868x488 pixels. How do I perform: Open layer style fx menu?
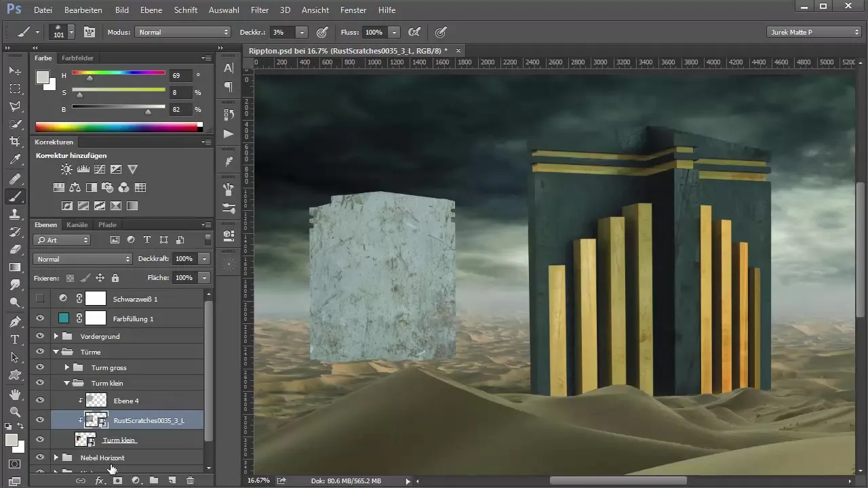[99, 480]
